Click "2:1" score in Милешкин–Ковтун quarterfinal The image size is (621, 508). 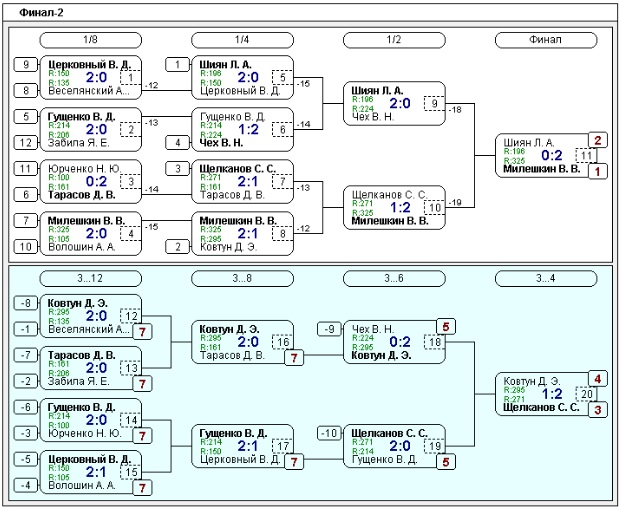(248, 234)
